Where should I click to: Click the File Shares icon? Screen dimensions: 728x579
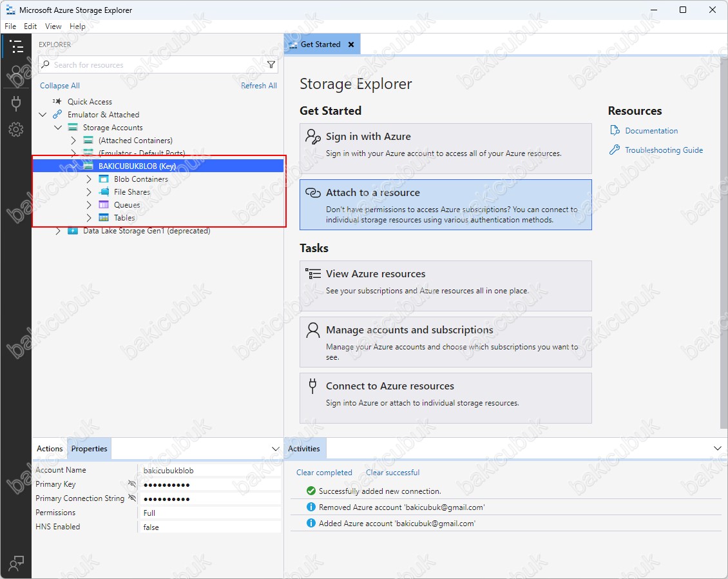pos(104,192)
